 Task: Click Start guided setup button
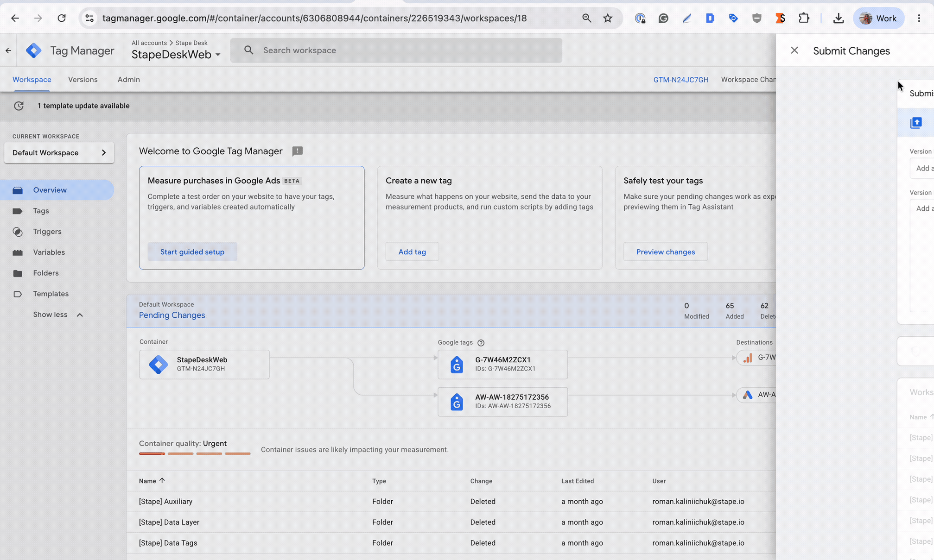tap(192, 252)
